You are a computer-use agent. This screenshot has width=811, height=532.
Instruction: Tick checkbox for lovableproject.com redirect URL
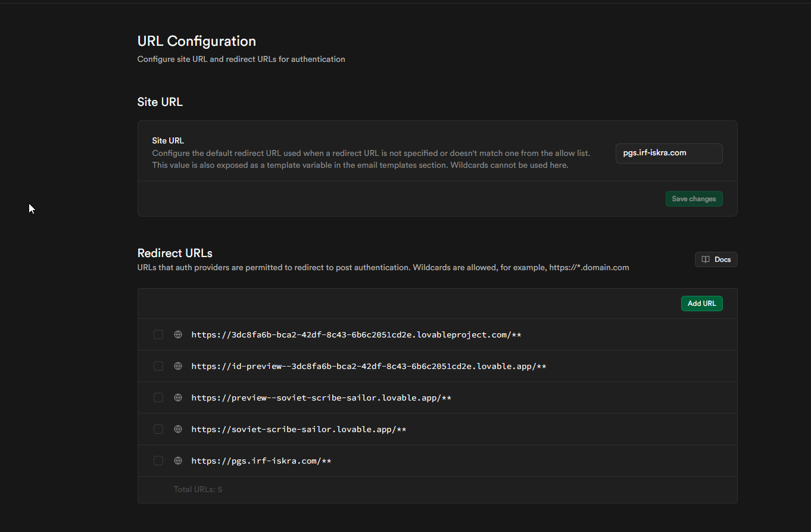click(158, 334)
